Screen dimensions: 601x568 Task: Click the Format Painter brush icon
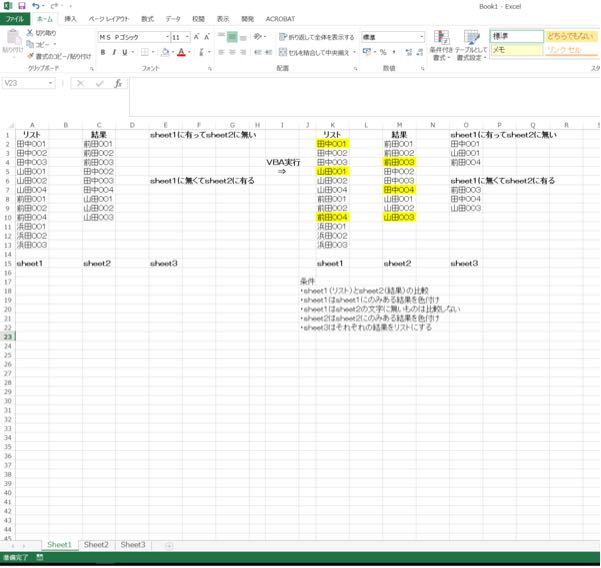tap(30, 56)
